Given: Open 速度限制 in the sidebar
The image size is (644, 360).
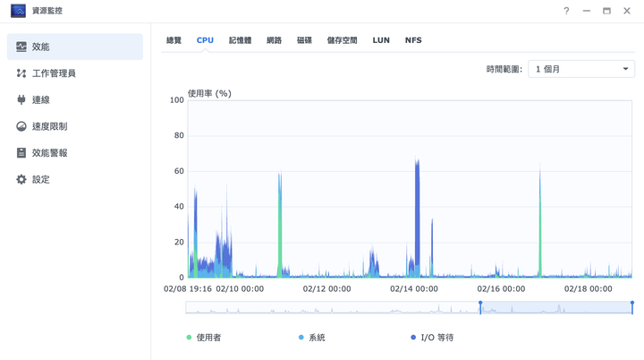Looking at the screenshot, I should pos(75,126).
